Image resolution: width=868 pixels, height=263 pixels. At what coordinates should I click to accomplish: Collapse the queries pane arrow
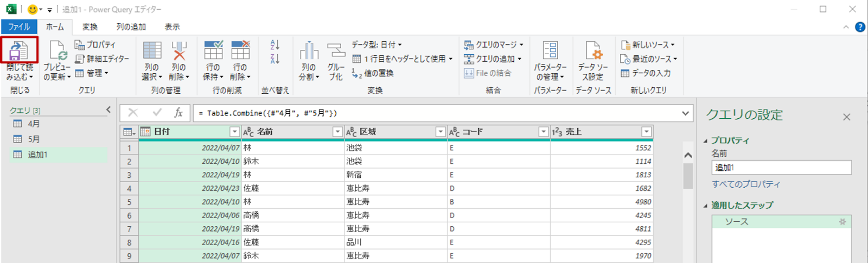(108, 110)
